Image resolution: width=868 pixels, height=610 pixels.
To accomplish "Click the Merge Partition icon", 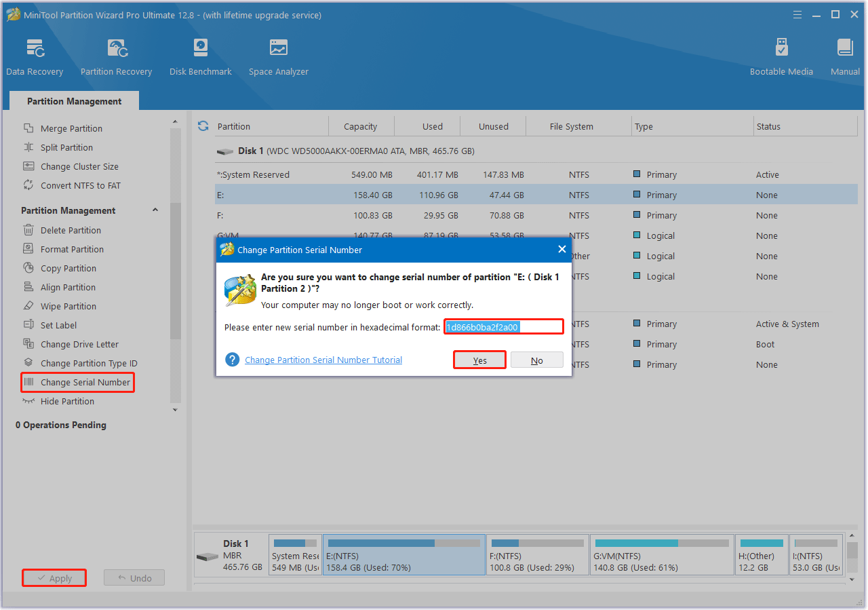I will 28,128.
